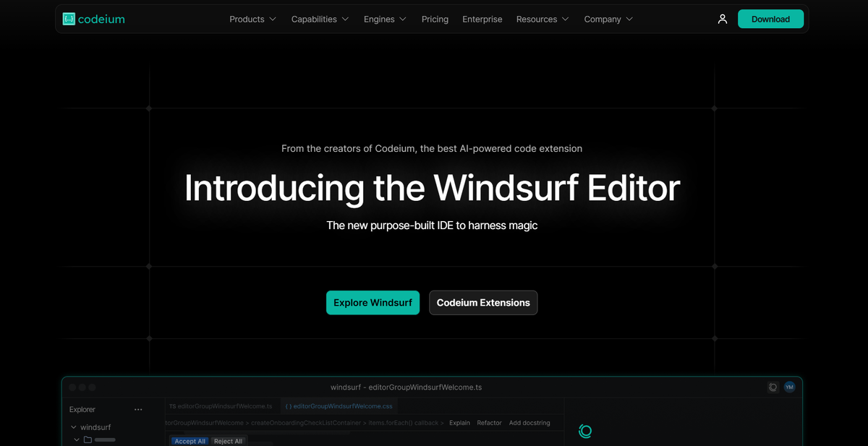Select editorGroupWindsurfWelcome.ts tab

coord(221,406)
